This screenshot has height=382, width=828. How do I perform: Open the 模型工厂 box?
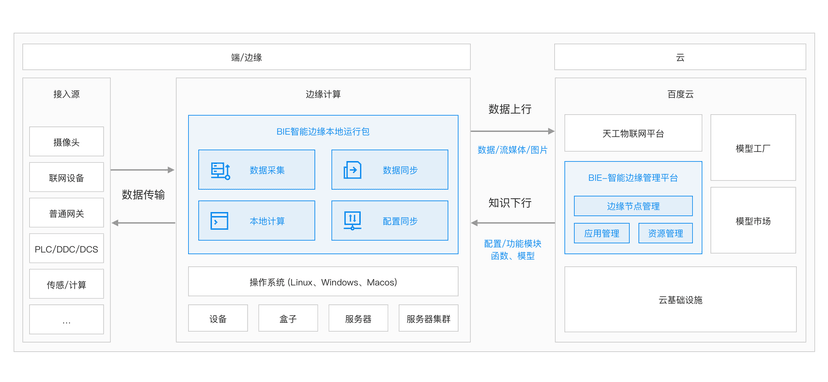click(753, 148)
